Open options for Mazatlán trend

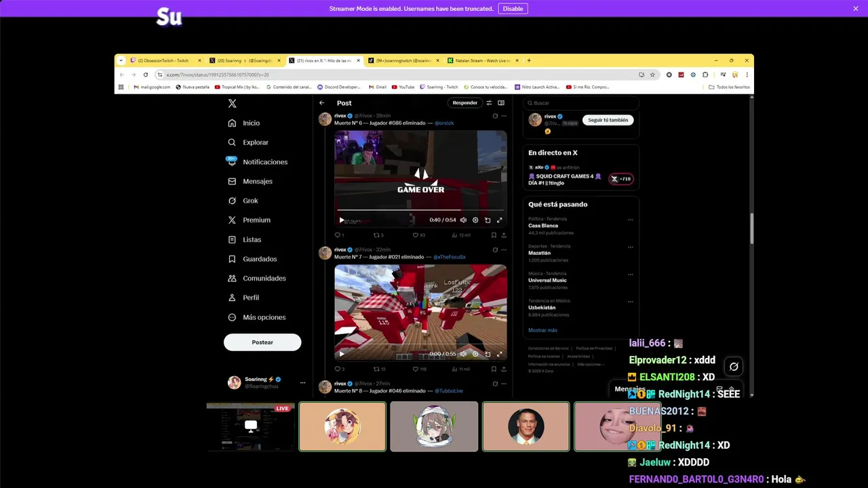[x=630, y=247]
